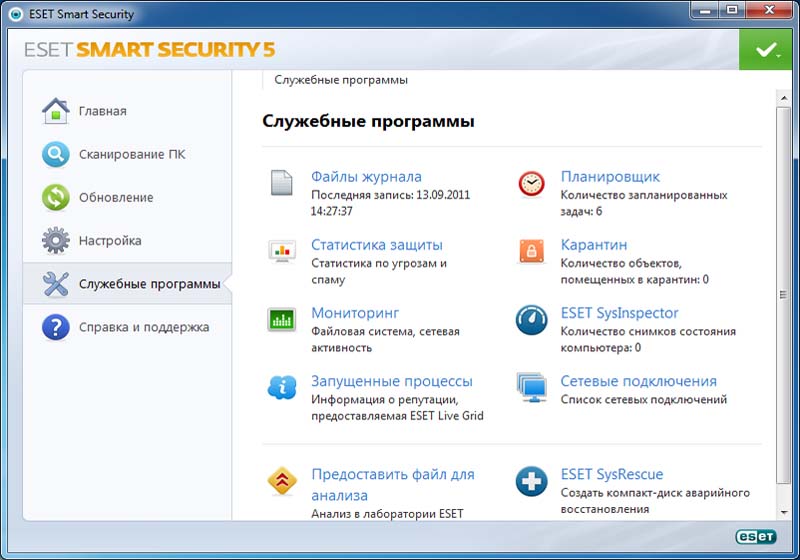Click the text 'Создать компакт-диск аварийного восстановления'

pyautogui.click(x=655, y=501)
